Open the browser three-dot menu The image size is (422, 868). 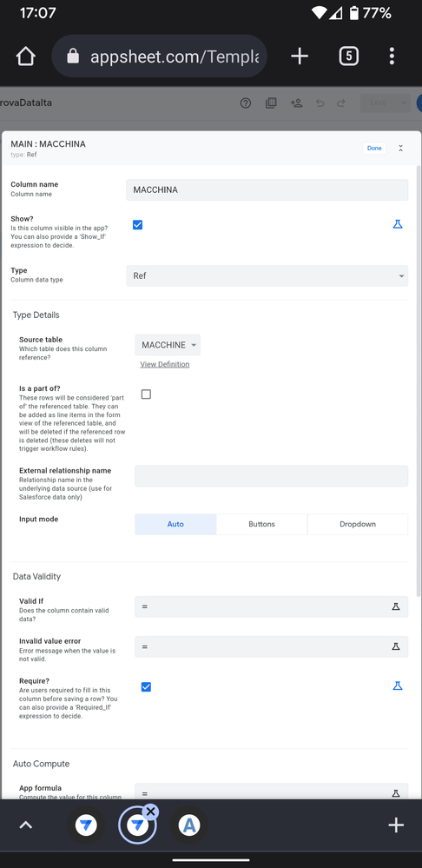pos(392,56)
